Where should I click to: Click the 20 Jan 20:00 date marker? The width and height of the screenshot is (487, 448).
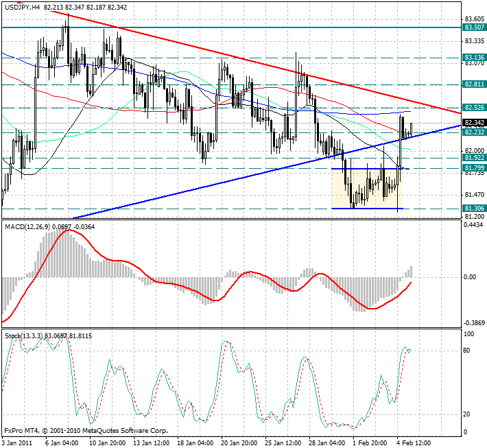pyautogui.click(x=239, y=443)
